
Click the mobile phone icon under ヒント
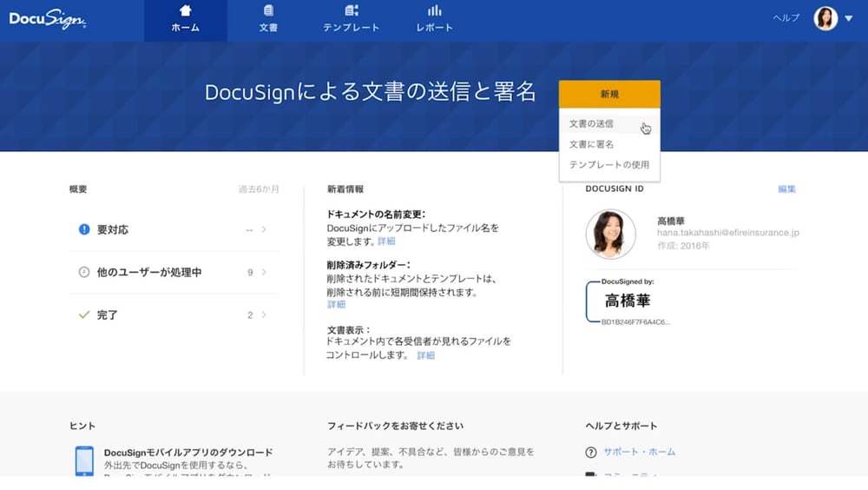84,460
